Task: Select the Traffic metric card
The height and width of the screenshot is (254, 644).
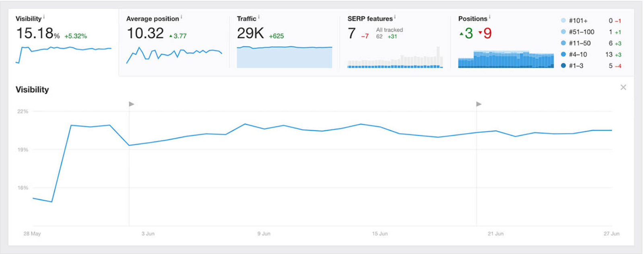Action: click(285, 42)
